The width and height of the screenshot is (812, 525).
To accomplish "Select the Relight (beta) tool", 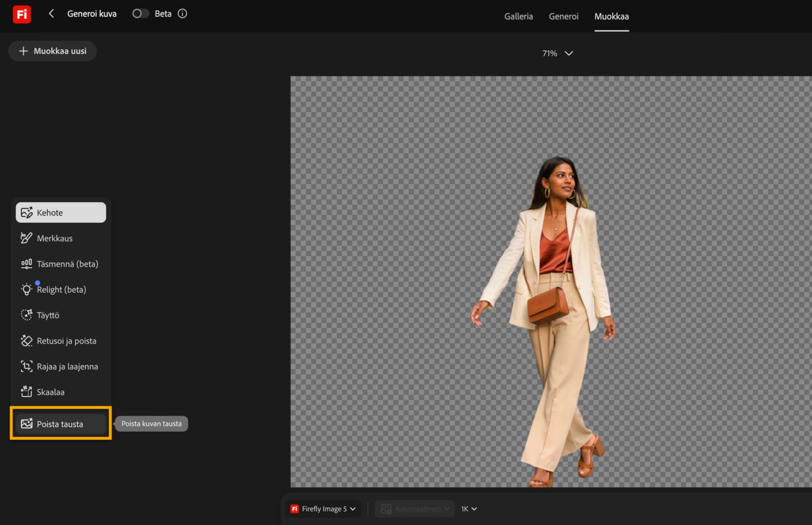I will click(61, 289).
